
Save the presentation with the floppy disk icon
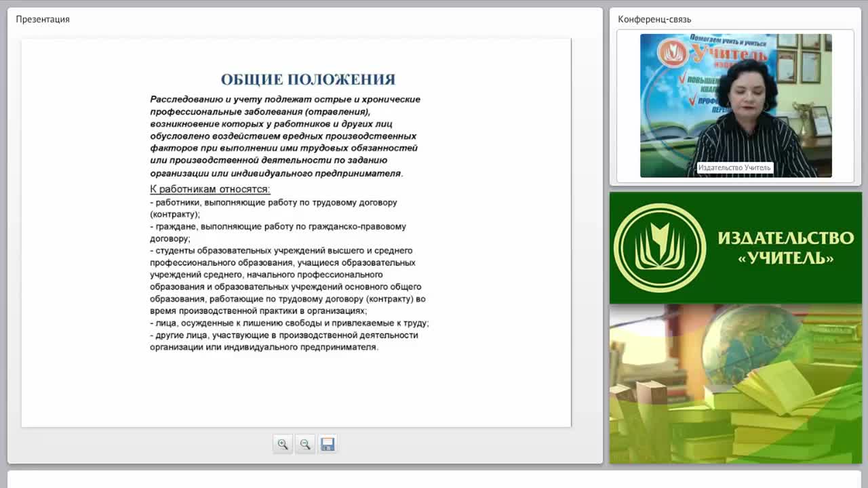tap(328, 445)
